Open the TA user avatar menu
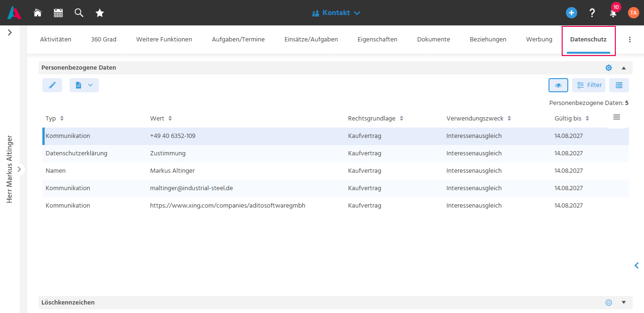 tap(633, 13)
